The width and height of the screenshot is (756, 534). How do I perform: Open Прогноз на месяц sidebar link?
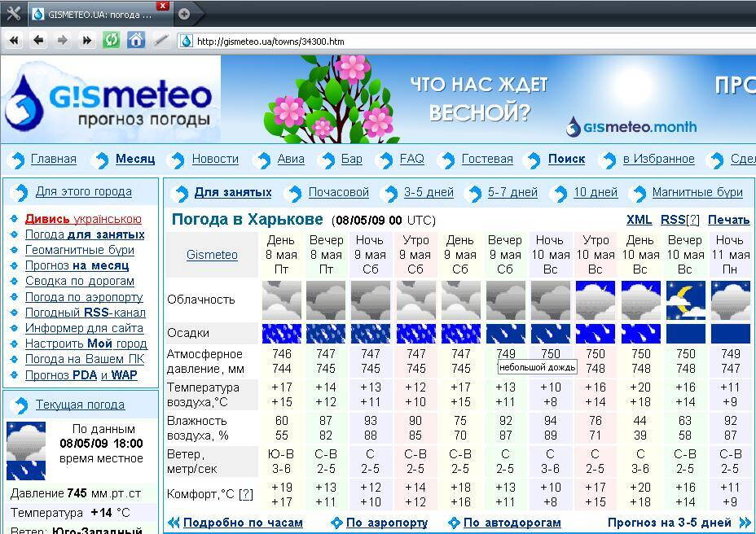pyautogui.click(x=77, y=265)
